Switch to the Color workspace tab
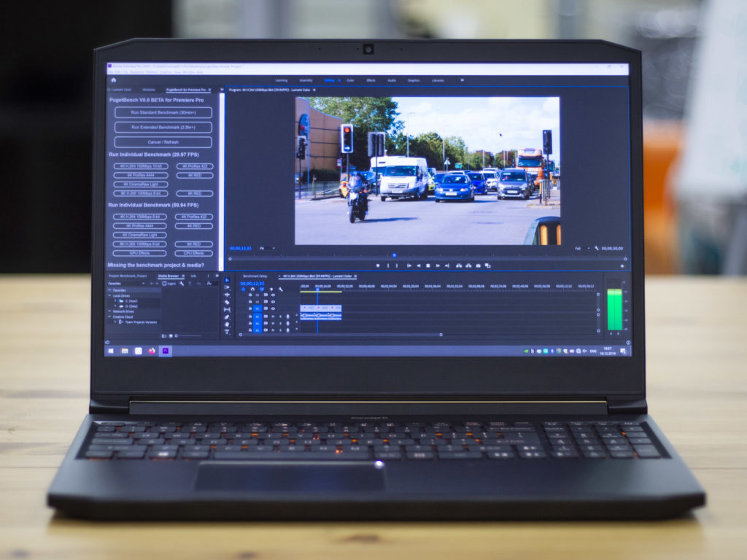 [350, 80]
